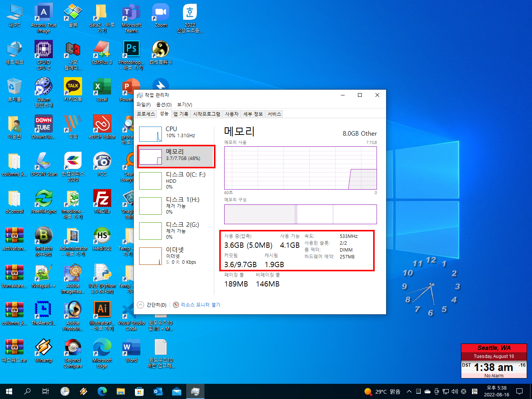
Task: Open the 픽픽 desktop shortcut
Action: pyautogui.click(x=73, y=128)
